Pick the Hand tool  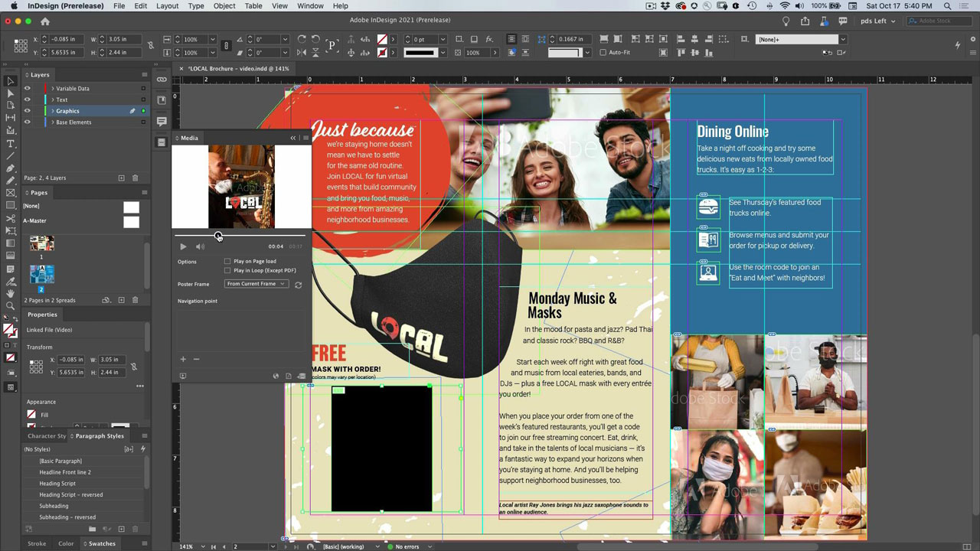click(x=11, y=294)
